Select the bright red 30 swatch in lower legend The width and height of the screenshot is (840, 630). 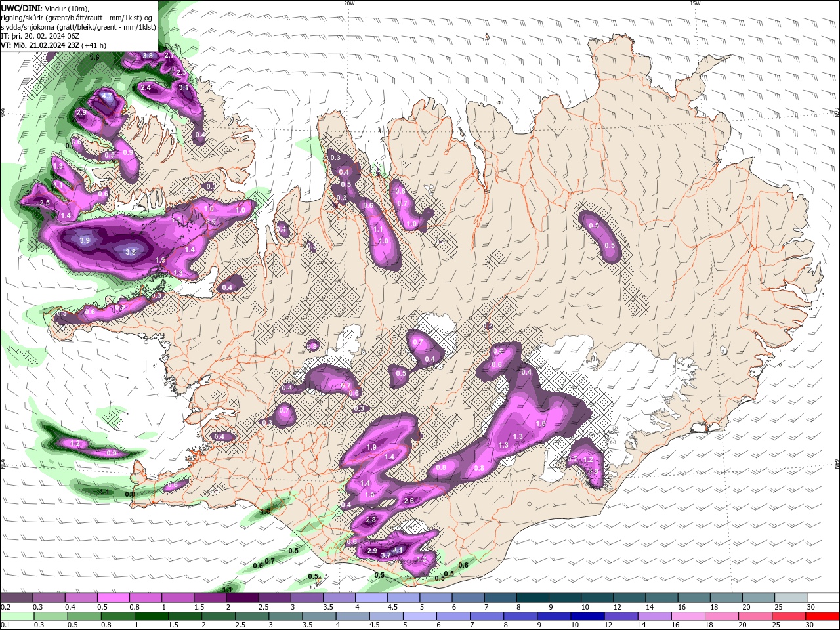pyautogui.click(x=823, y=616)
